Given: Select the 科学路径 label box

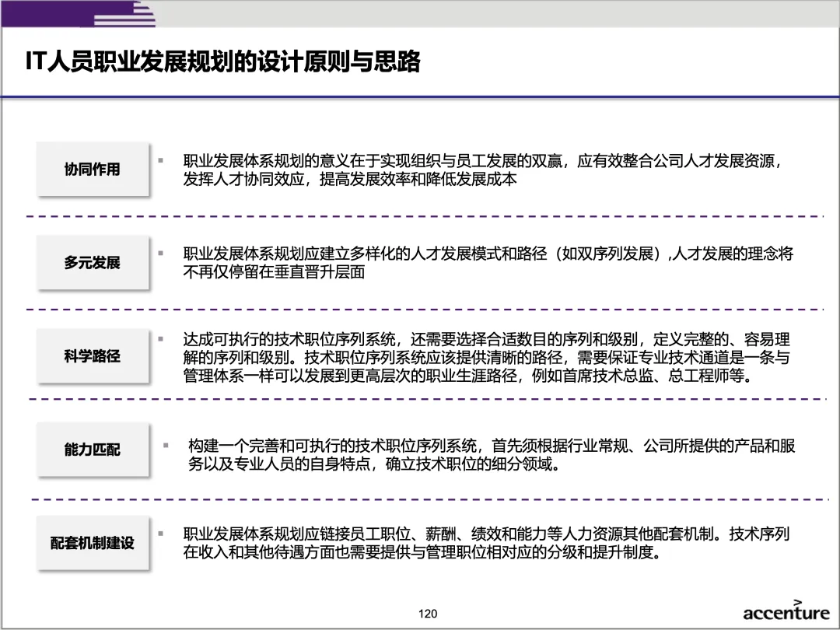Looking at the screenshot, I should click(93, 355).
